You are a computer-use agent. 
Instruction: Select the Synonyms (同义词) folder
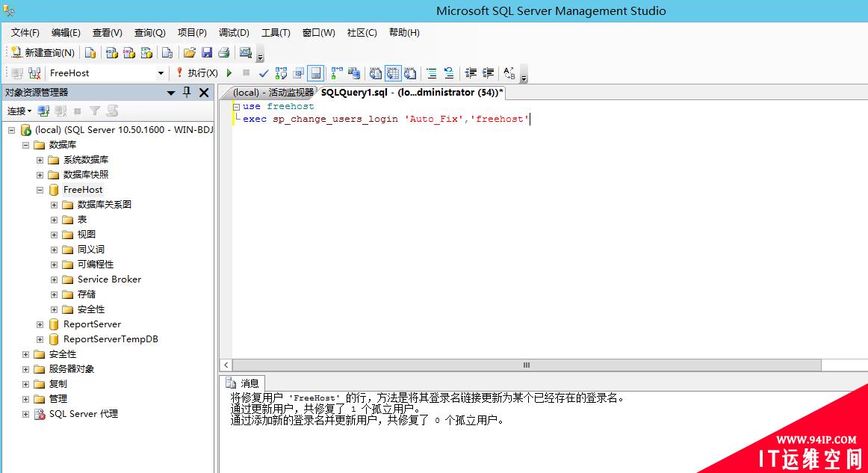pyautogui.click(x=91, y=250)
